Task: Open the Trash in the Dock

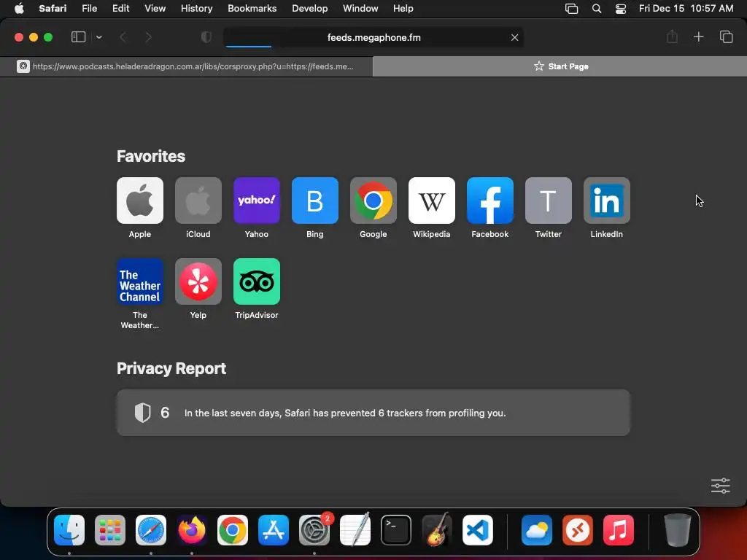Action: click(677, 530)
